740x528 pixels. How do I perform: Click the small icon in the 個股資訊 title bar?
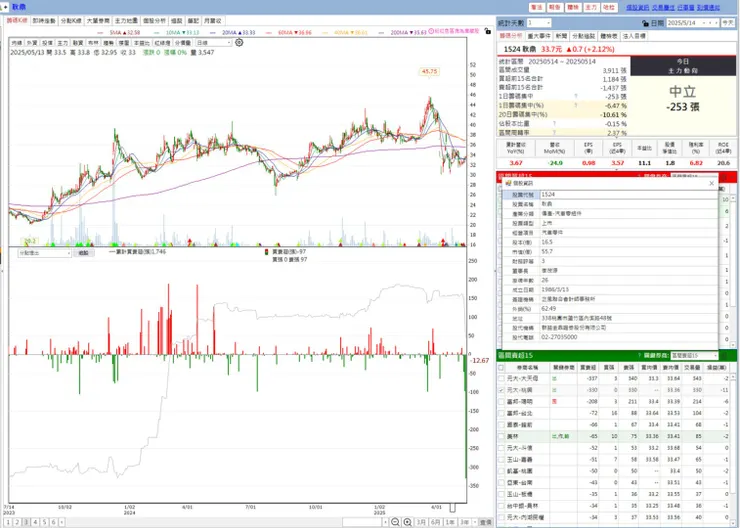point(508,183)
